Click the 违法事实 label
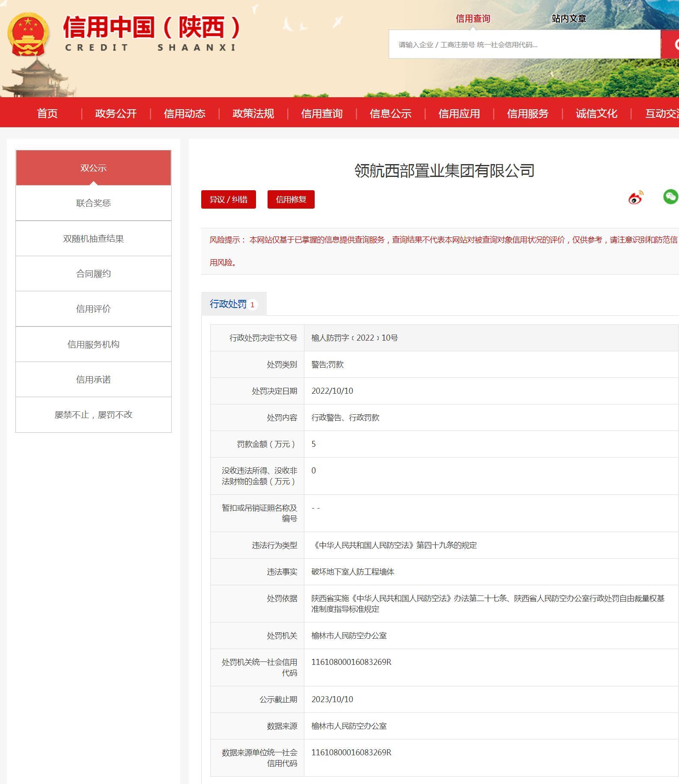The image size is (679, 784). coord(282,572)
